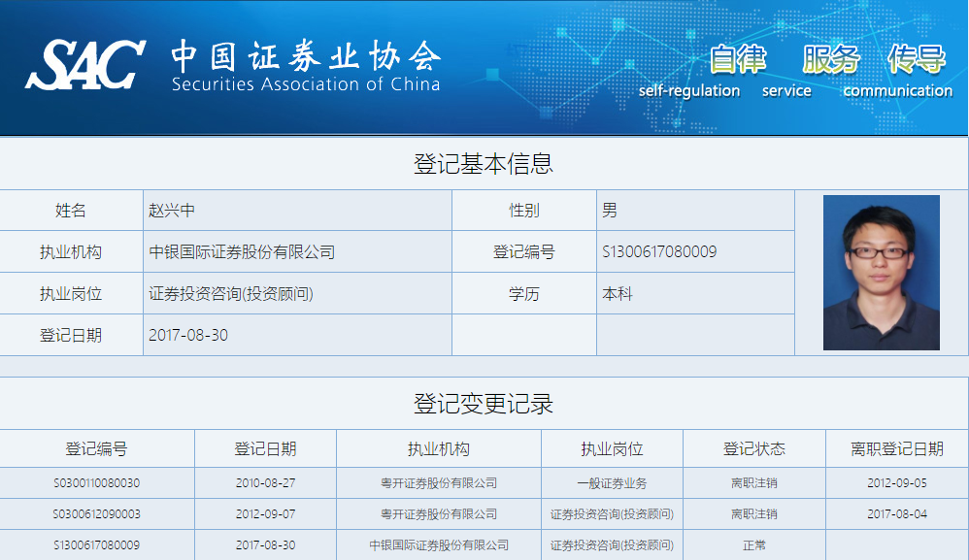The image size is (969, 560).
Task: Click the 登记基本信息 section heading
Action: point(484,164)
